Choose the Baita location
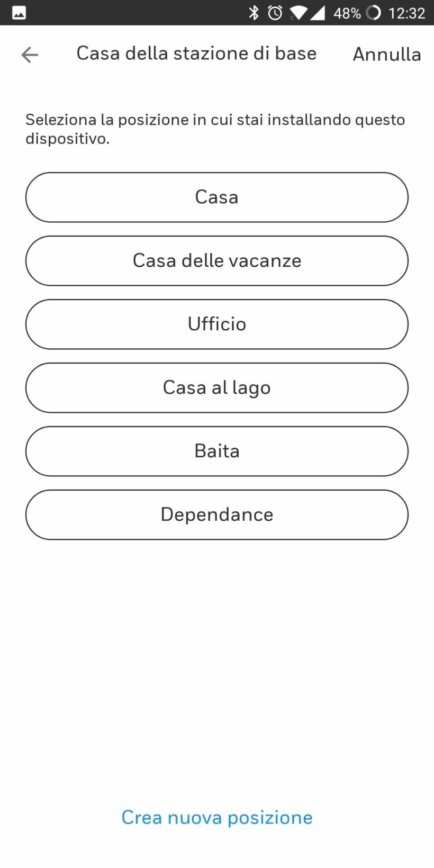Screen dimensions: 434x868 tap(217, 451)
